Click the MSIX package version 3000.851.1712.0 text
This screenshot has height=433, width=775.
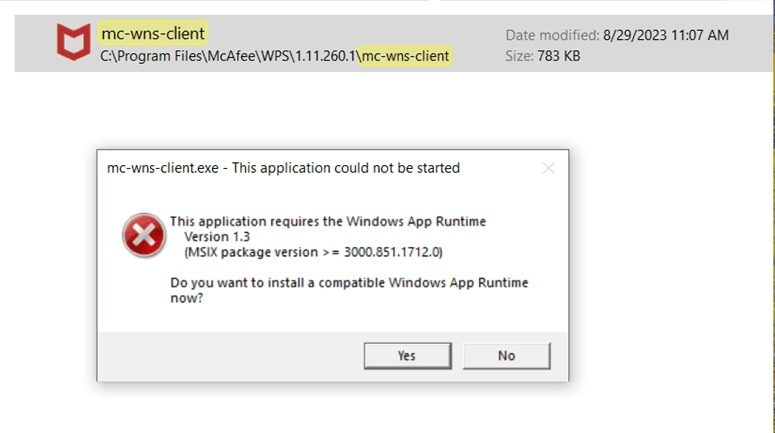click(313, 252)
